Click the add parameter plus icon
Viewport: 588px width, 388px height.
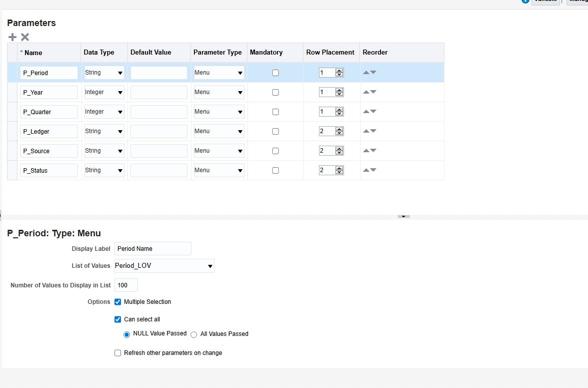[x=12, y=37]
